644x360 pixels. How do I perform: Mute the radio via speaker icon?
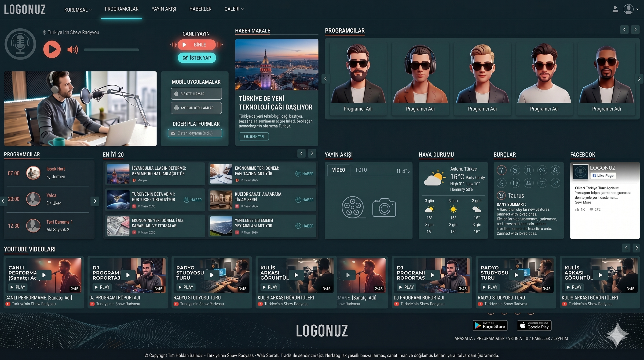73,49
